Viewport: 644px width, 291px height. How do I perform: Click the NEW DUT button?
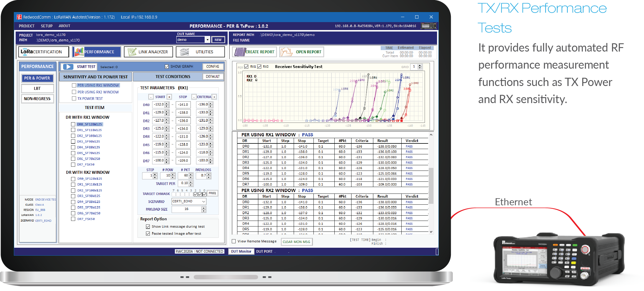pos(218,40)
